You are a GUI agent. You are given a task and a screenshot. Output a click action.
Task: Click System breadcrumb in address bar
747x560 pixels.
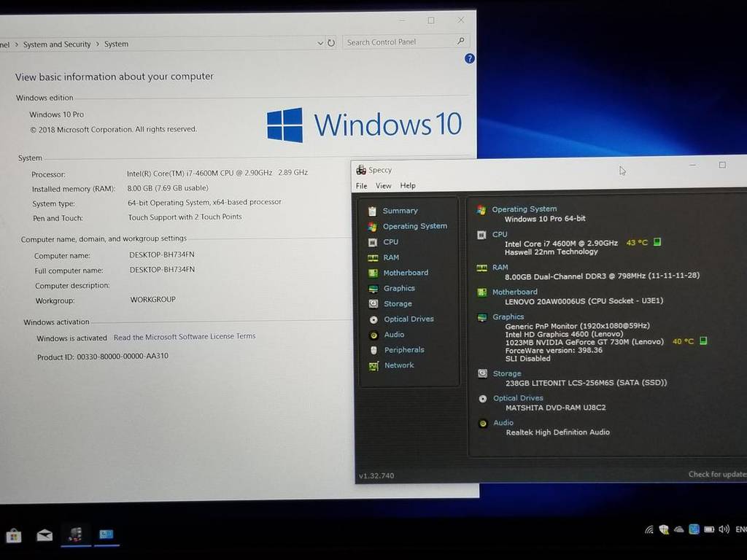pos(116,44)
